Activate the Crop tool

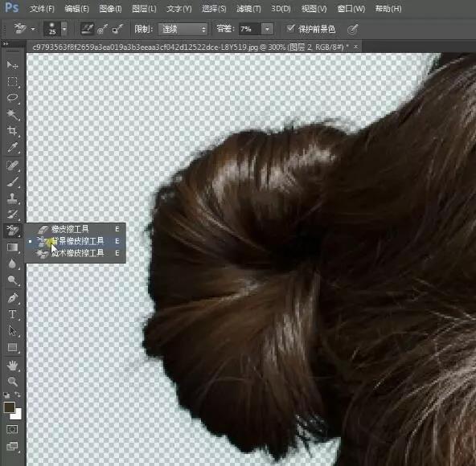[x=12, y=131]
